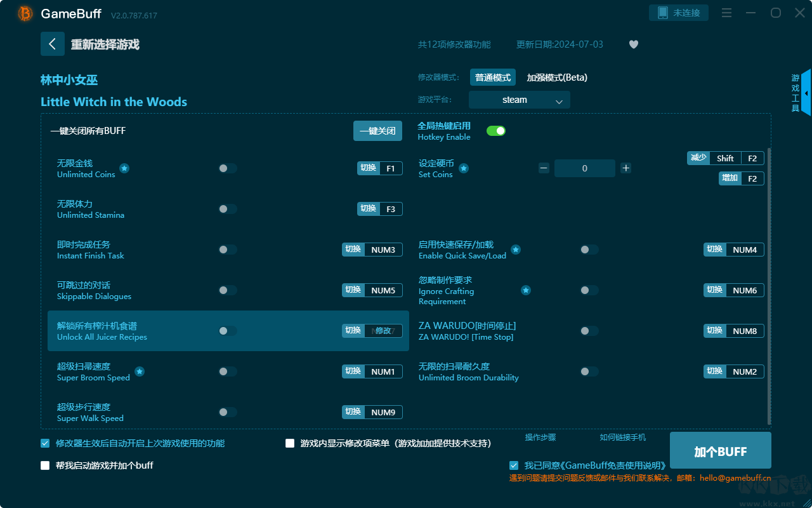This screenshot has width=812, height=508.
Task: Click star icon beside Enable Quick Save/Load
Action: (x=516, y=250)
